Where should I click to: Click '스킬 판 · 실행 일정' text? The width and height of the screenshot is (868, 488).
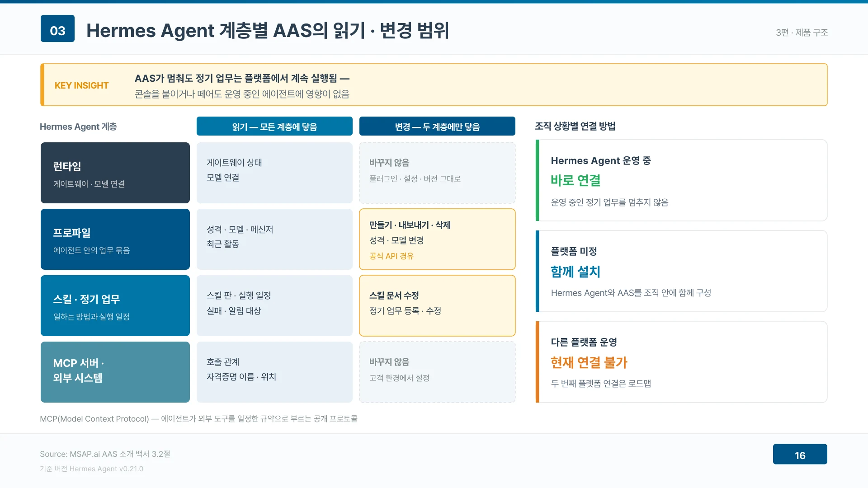[x=238, y=295]
